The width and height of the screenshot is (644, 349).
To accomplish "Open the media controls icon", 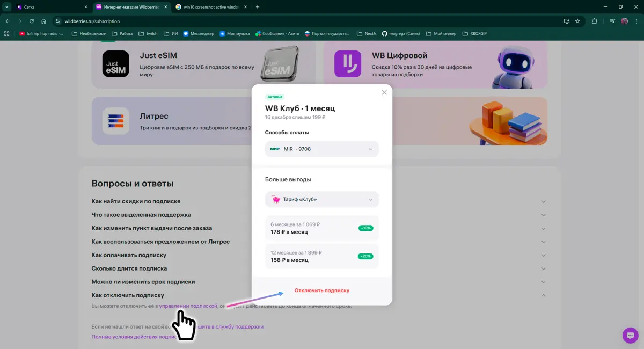I will pyautogui.click(x=612, y=21).
